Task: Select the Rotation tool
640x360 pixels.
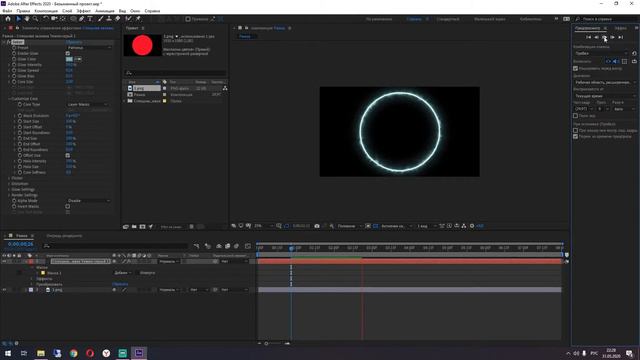Action: (45, 19)
